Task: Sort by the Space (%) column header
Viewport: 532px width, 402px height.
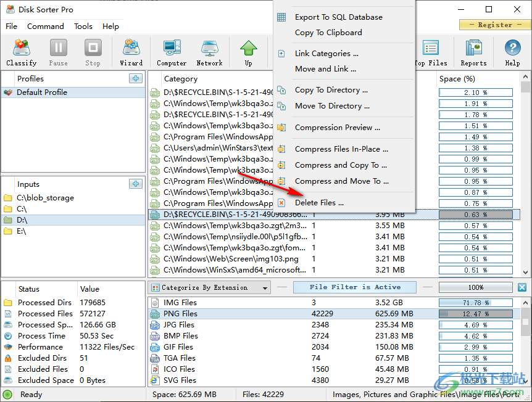Action: [457, 79]
